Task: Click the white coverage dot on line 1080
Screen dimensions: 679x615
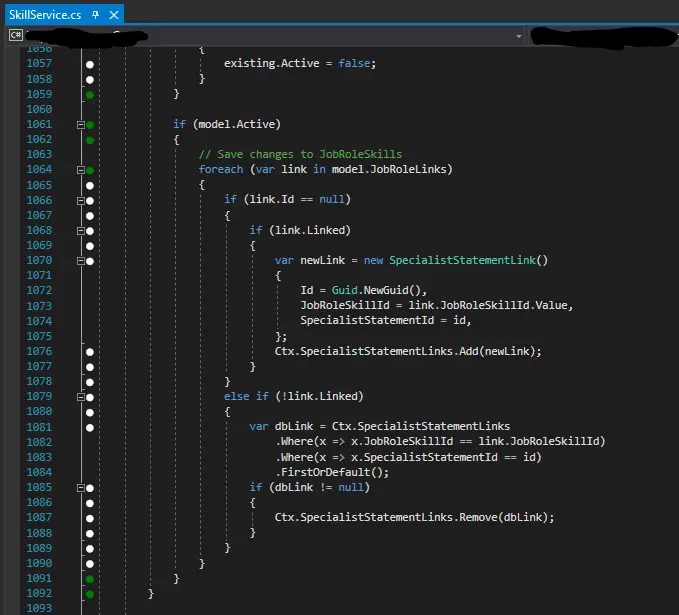Action: click(90, 412)
